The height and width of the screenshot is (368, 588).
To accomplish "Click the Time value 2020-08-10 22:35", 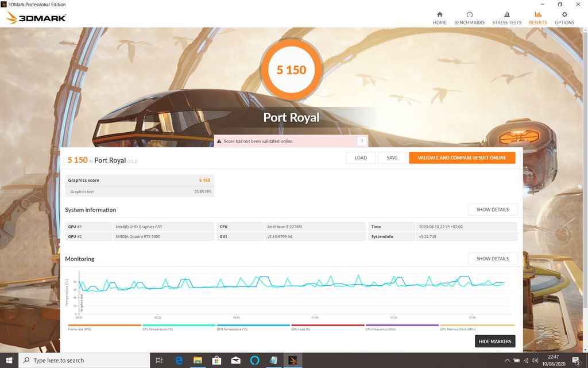I will pos(440,227).
